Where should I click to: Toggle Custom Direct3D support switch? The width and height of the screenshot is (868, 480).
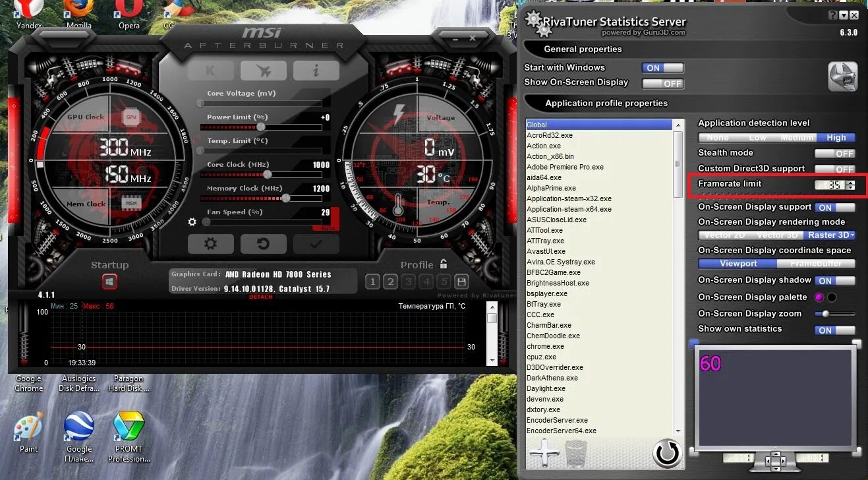coord(835,169)
